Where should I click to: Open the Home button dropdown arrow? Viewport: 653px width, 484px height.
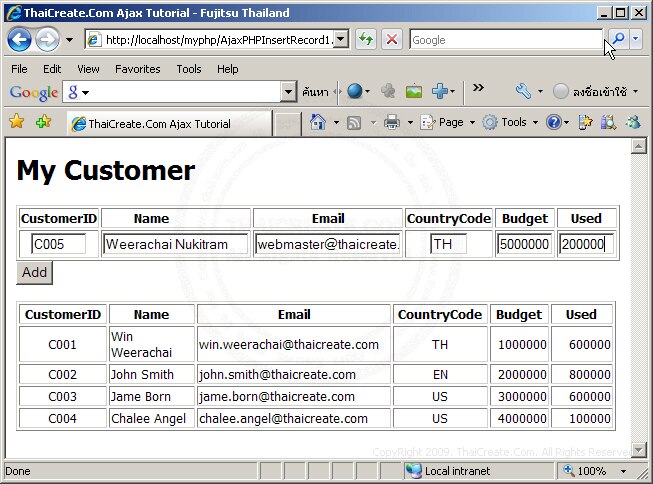click(x=336, y=122)
